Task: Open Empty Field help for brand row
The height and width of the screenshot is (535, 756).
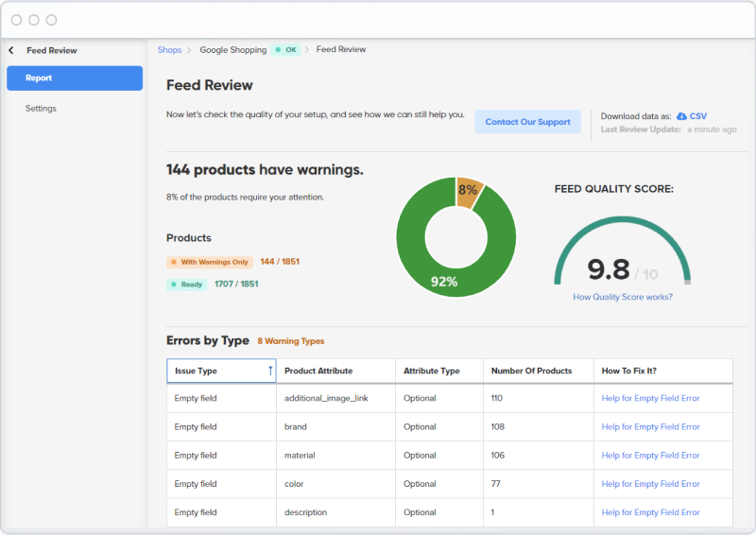Action: 650,426
